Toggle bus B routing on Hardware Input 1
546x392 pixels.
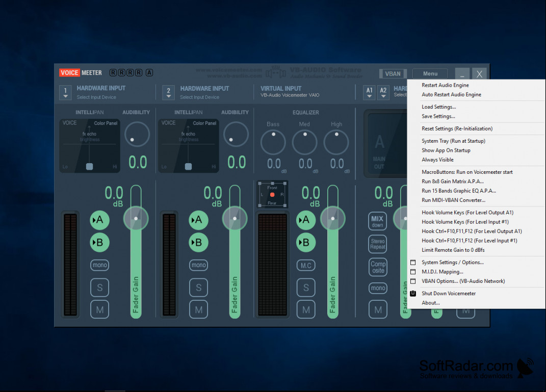point(99,242)
